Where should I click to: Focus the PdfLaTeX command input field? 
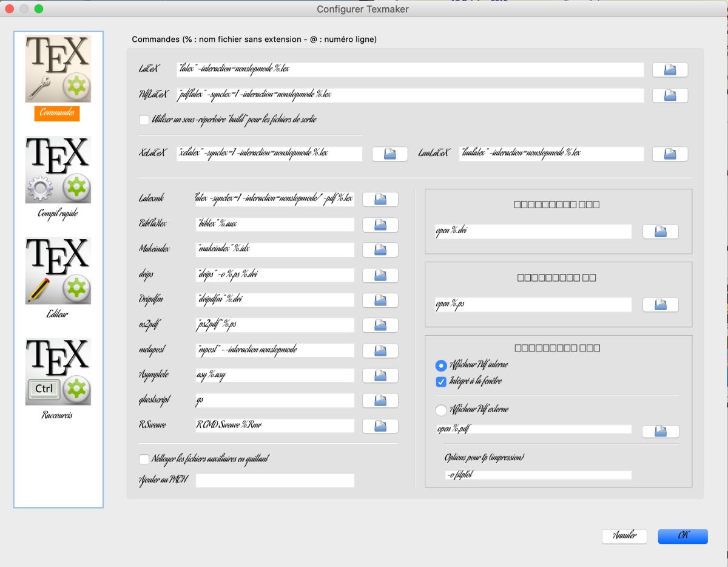point(410,95)
